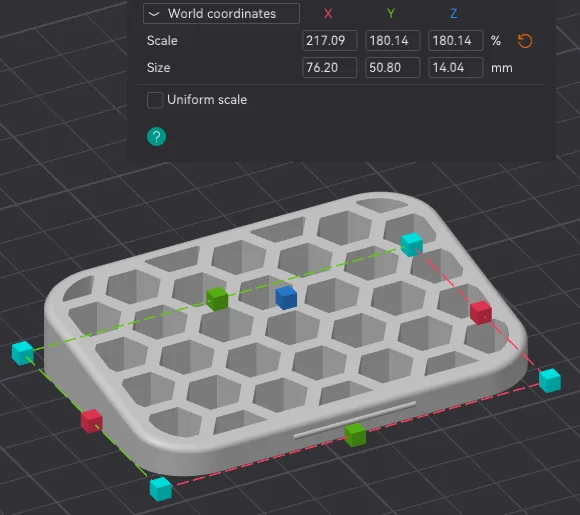Click the red handle on the left edge
This screenshot has height=515, width=580.
[91, 421]
